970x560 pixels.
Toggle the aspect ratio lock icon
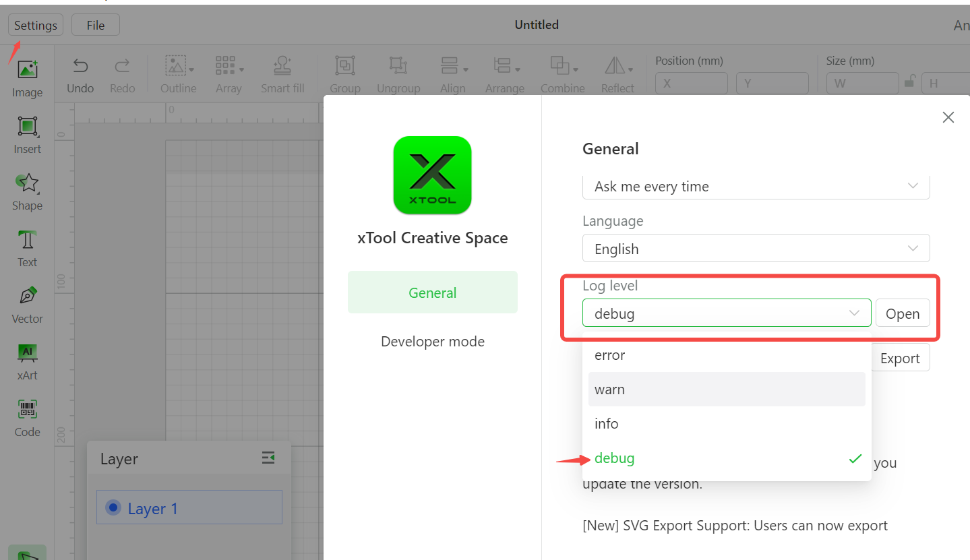[x=909, y=82]
